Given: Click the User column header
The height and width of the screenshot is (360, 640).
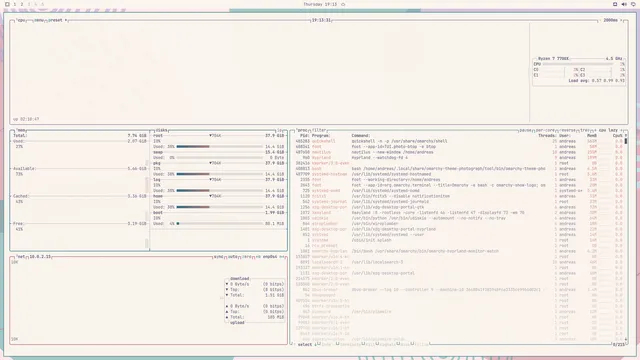Looking at the screenshot, I should pos(564,136).
